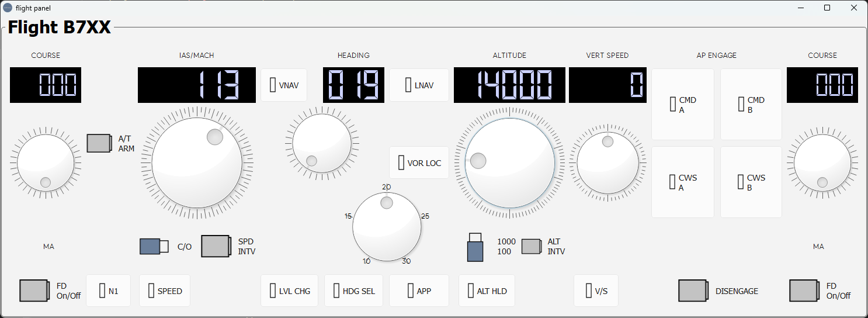Image resolution: width=868 pixels, height=318 pixels.
Task: Activate CMD B autopilot
Action: coord(751,105)
